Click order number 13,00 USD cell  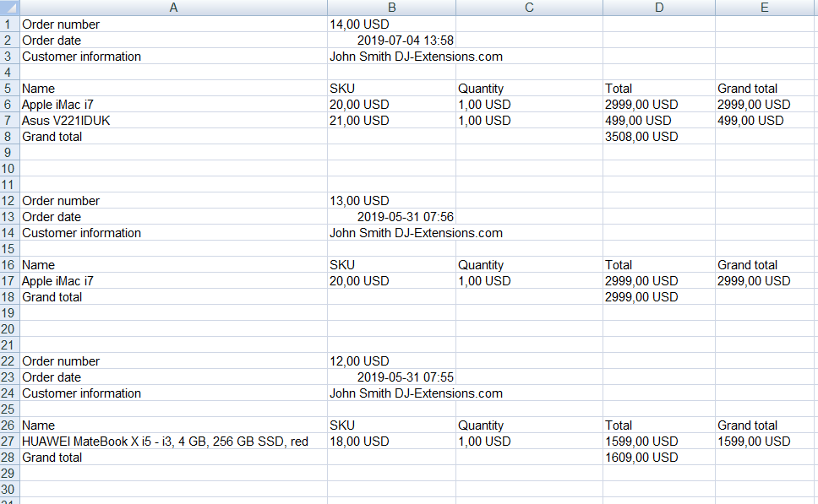(x=392, y=201)
